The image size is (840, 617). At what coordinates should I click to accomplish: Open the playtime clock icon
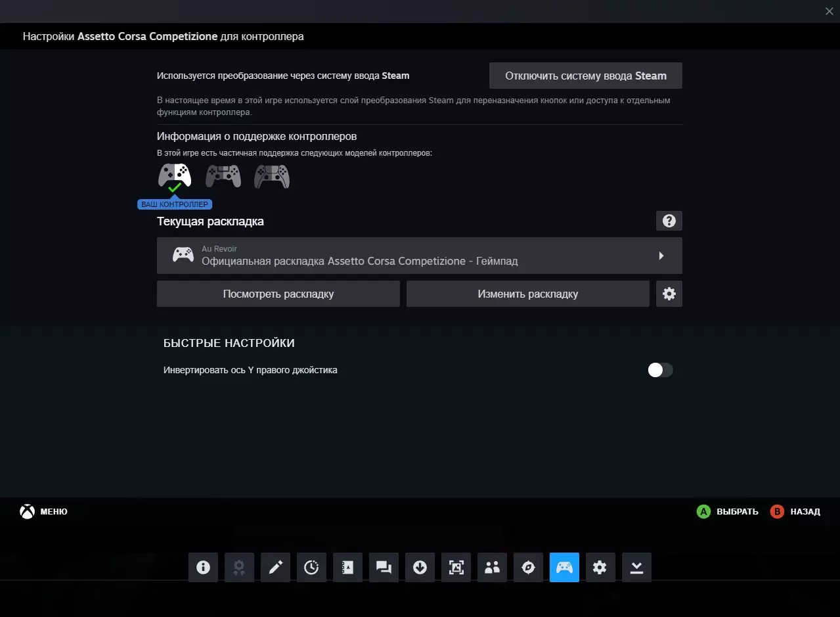pyautogui.click(x=311, y=567)
